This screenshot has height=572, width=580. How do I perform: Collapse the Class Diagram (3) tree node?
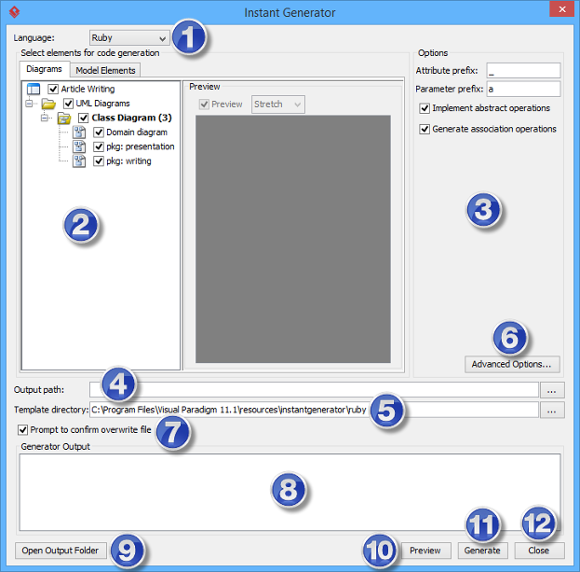tap(45, 118)
